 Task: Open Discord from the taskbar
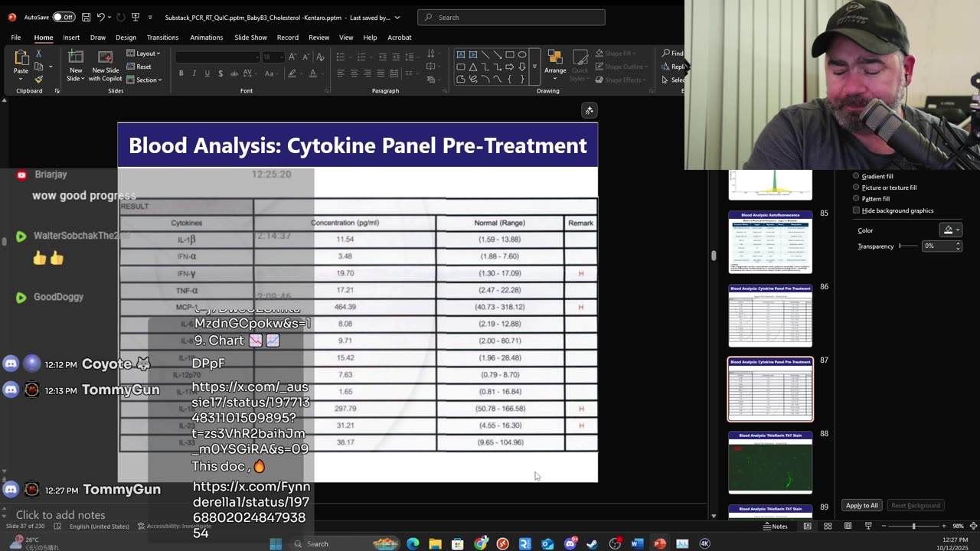(570, 543)
